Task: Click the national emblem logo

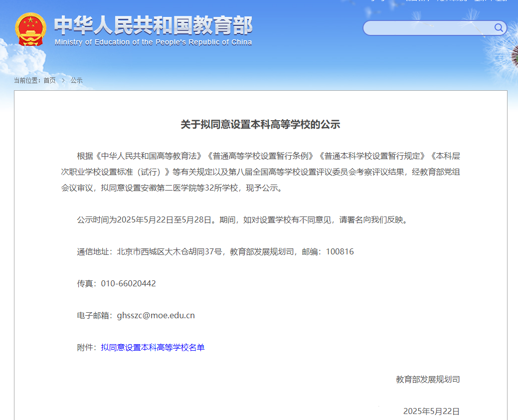Action: [30, 29]
